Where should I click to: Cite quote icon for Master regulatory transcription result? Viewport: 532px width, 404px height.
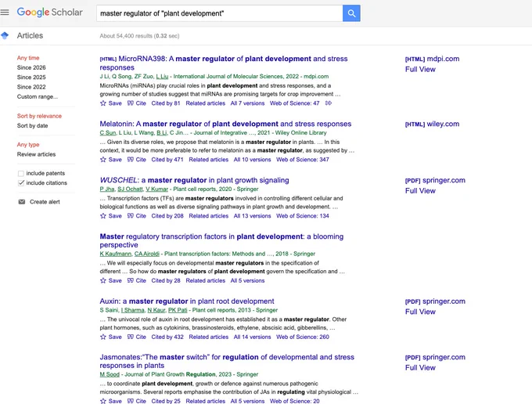click(x=131, y=280)
